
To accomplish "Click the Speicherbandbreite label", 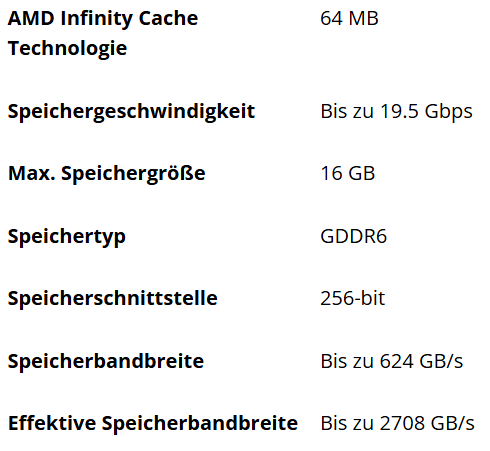I will pyautogui.click(x=106, y=361).
